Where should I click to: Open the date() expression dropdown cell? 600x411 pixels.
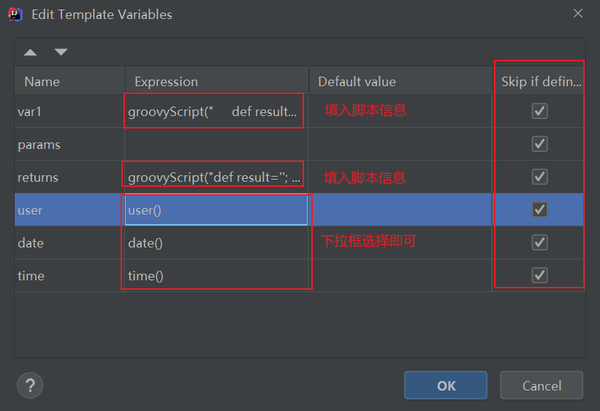coord(216,243)
